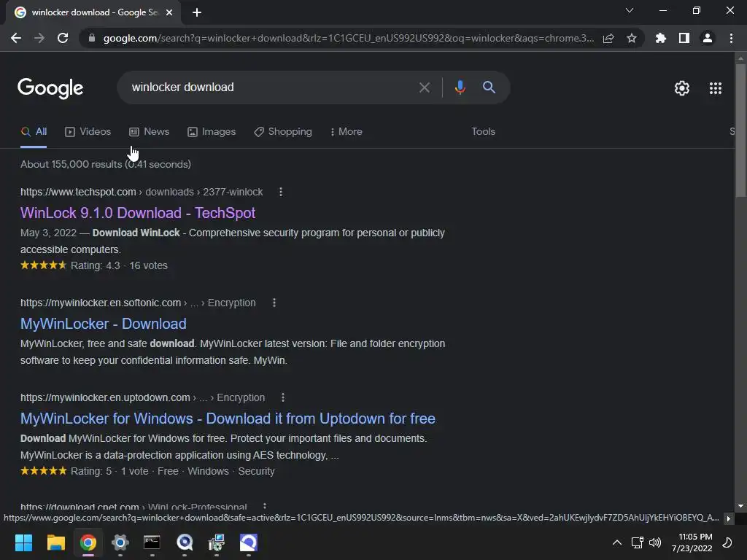This screenshot has height=560, width=747.
Task: Open the Extensions puzzle icon
Action: (660, 38)
